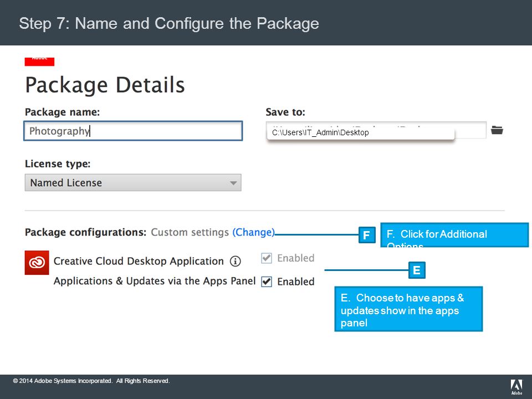Click 'Creative Cloud Desktop Application' text
The width and height of the screenshot is (532, 399).
coord(139,261)
